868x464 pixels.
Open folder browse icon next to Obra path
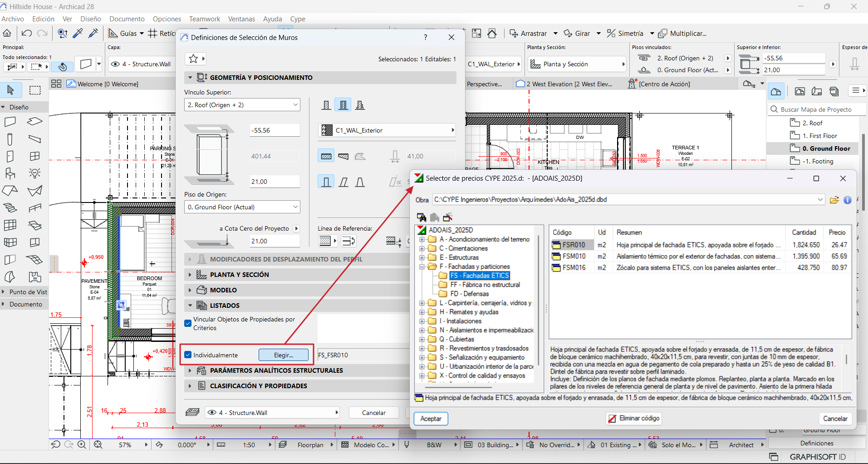[834, 200]
